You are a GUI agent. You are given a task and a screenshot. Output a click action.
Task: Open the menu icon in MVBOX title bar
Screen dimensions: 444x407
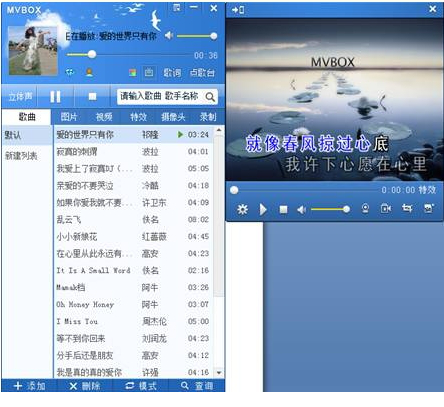177,8
